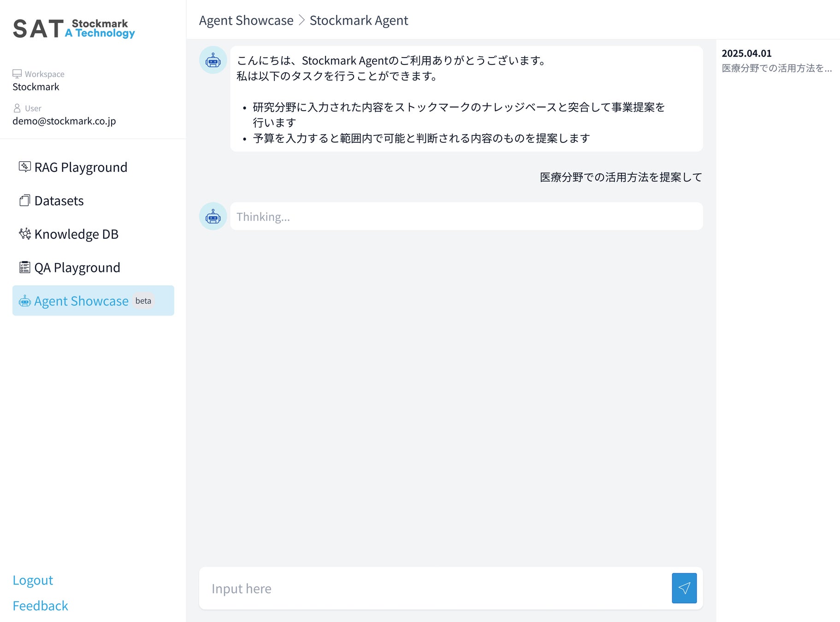Click the breadcrumb chevron separator
The width and height of the screenshot is (840, 622).
tap(302, 20)
